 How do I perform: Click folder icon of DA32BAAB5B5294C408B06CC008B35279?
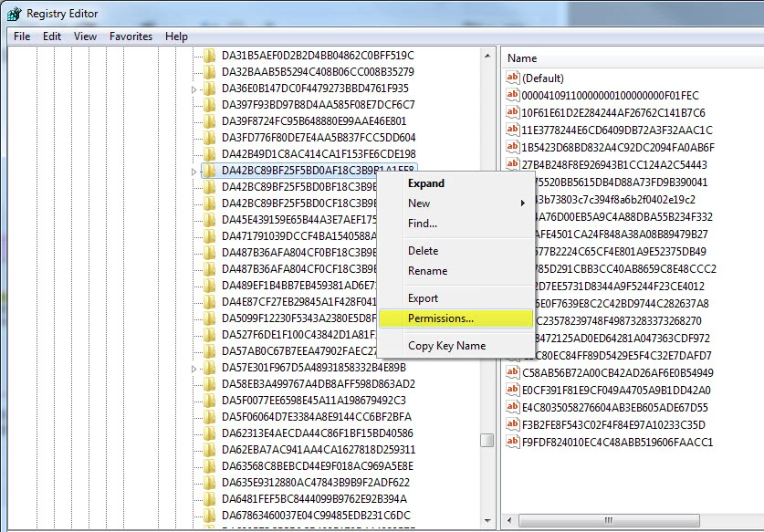tap(210, 71)
